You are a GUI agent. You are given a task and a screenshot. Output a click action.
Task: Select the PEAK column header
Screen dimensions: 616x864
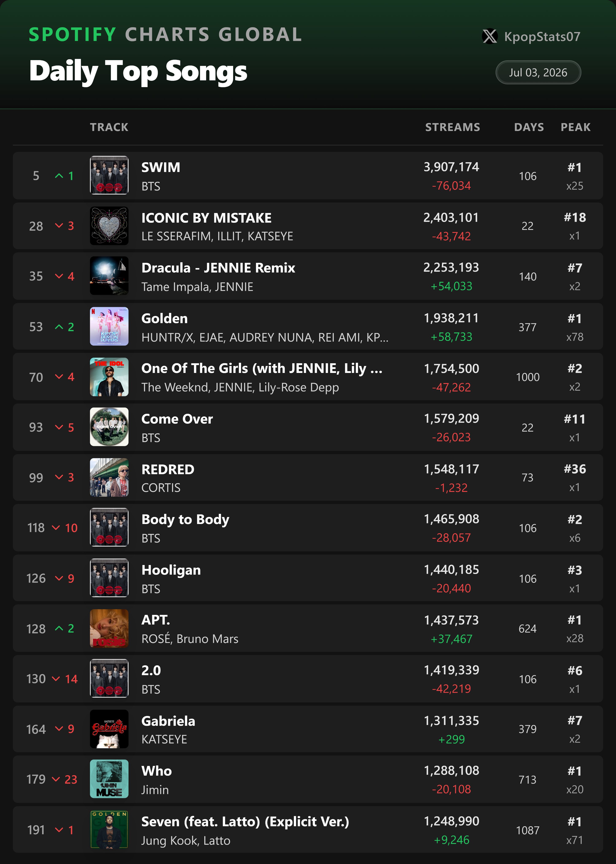tap(575, 127)
